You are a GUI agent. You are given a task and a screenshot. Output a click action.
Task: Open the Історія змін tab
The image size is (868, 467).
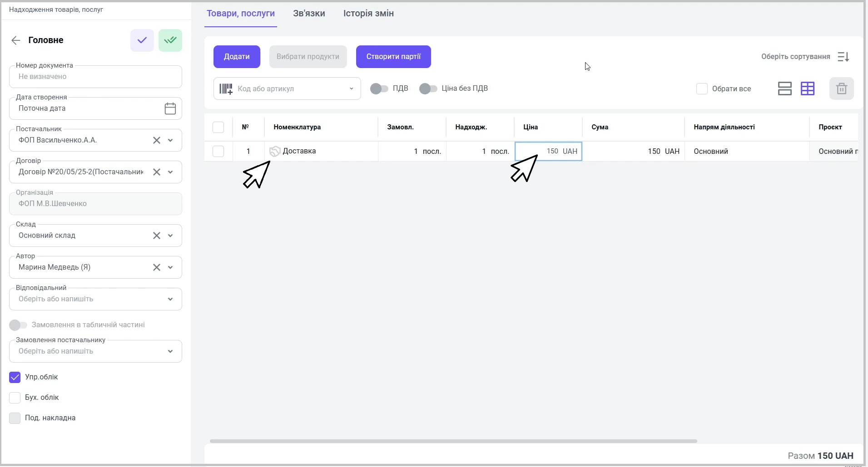pos(368,14)
